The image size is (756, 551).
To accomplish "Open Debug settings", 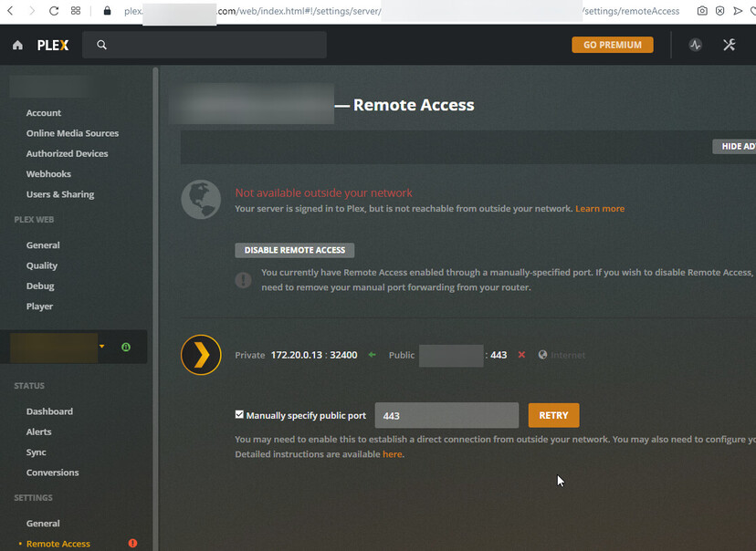I will (40, 286).
